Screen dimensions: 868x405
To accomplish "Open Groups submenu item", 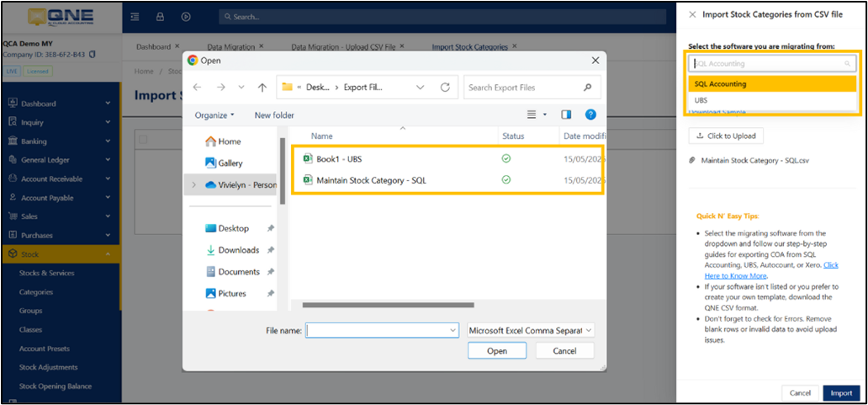I will [30, 311].
